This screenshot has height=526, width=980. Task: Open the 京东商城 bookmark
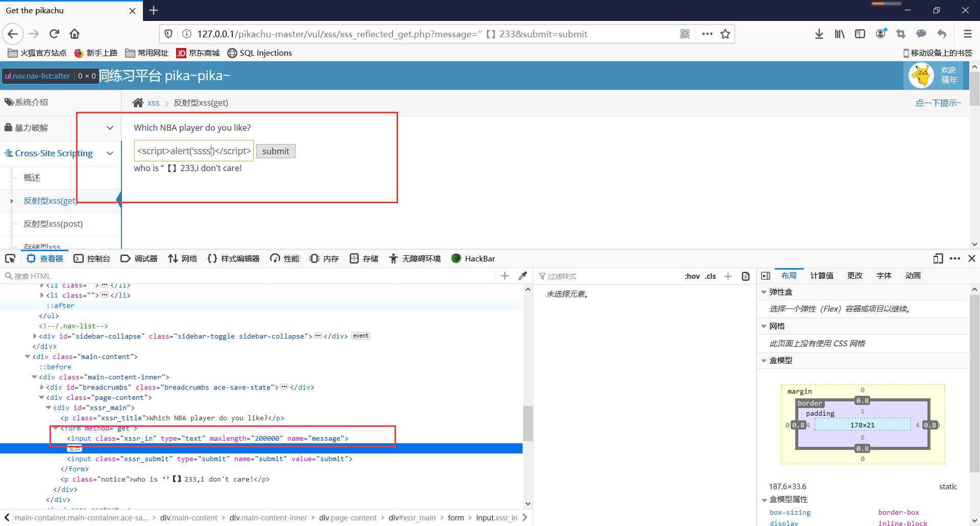click(198, 53)
